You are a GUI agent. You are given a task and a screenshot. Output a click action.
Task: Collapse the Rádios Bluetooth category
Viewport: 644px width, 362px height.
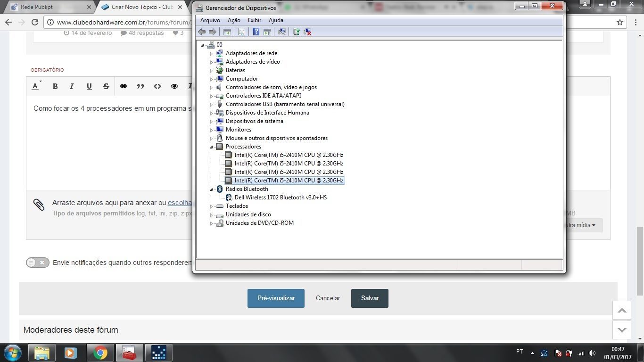pyautogui.click(x=211, y=189)
